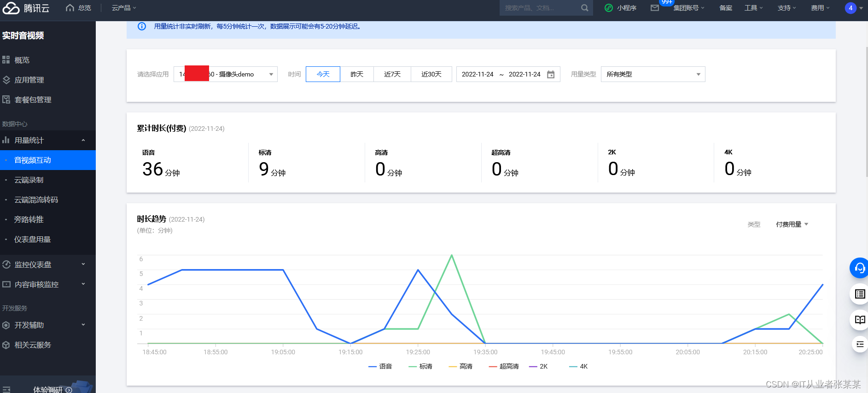Screen dimensions: 868x393
Task: Open the date range calendar icon
Action: [551, 74]
